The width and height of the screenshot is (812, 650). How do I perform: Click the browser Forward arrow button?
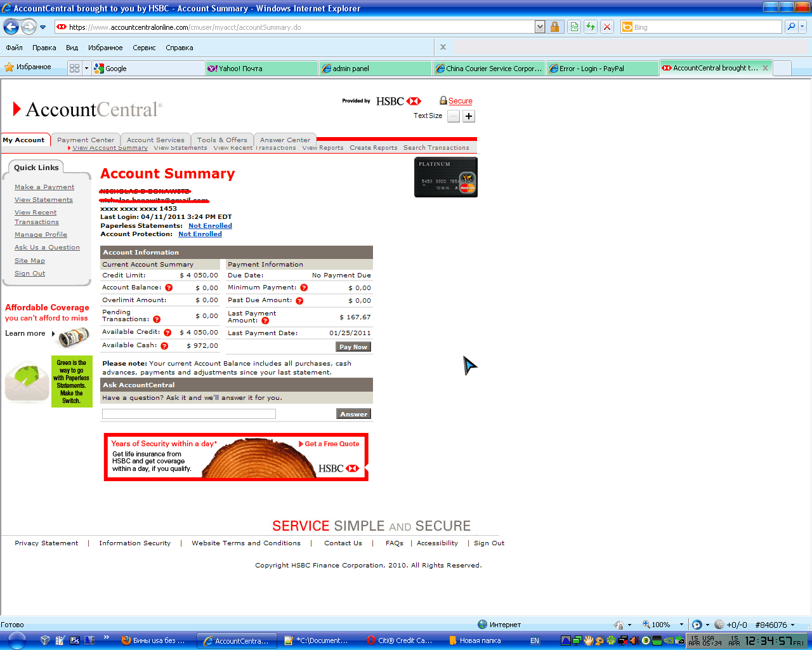[29, 27]
